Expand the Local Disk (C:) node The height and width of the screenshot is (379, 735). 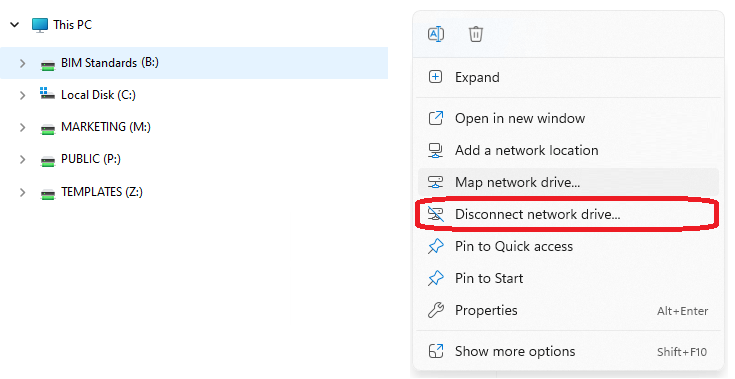tap(22, 96)
